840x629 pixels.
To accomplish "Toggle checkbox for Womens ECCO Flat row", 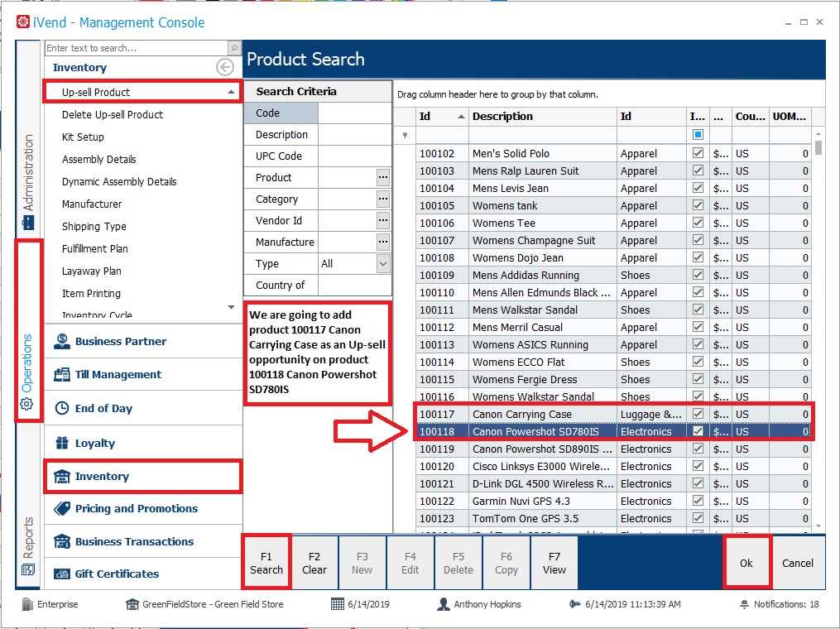I will 698,362.
